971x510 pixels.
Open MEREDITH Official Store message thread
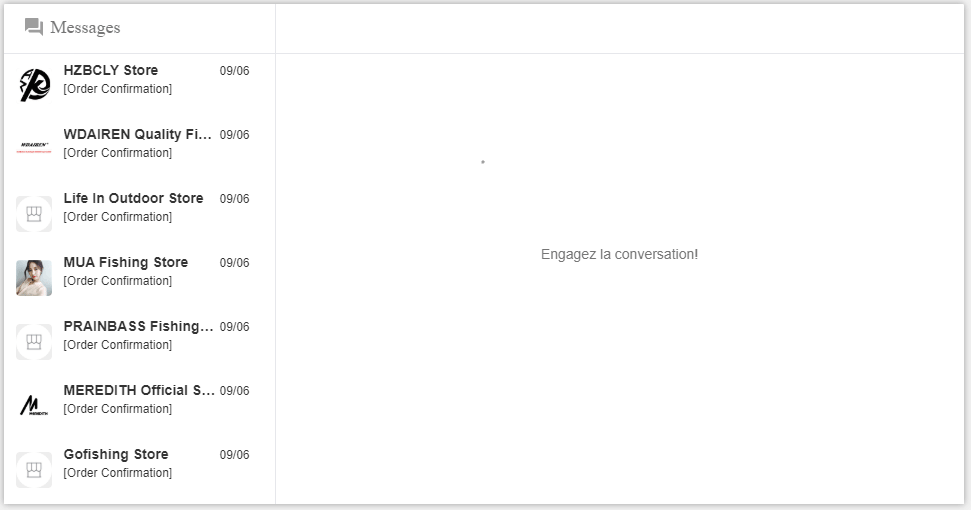(139, 390)
